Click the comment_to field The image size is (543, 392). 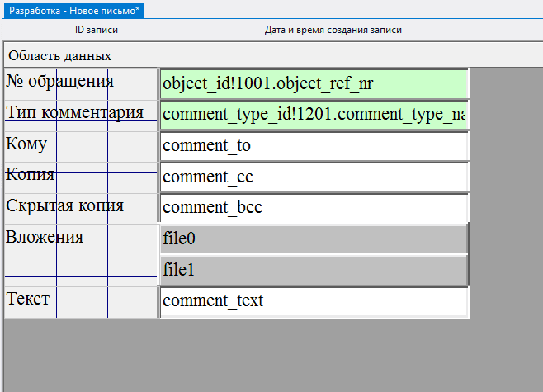pyautogui.click(x=314, y=146)
